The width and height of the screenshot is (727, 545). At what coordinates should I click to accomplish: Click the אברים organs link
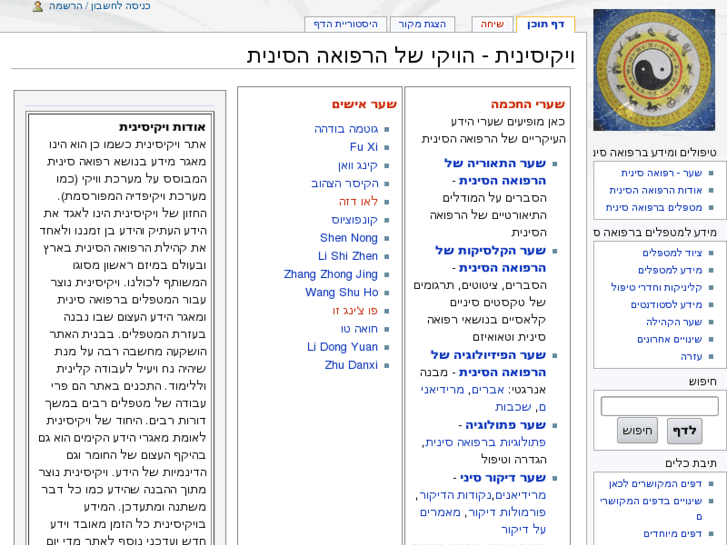click(487, 390)
